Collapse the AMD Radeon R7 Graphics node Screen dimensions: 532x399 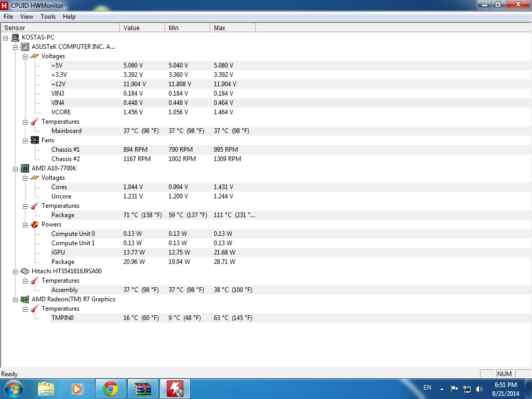point(15,300)
